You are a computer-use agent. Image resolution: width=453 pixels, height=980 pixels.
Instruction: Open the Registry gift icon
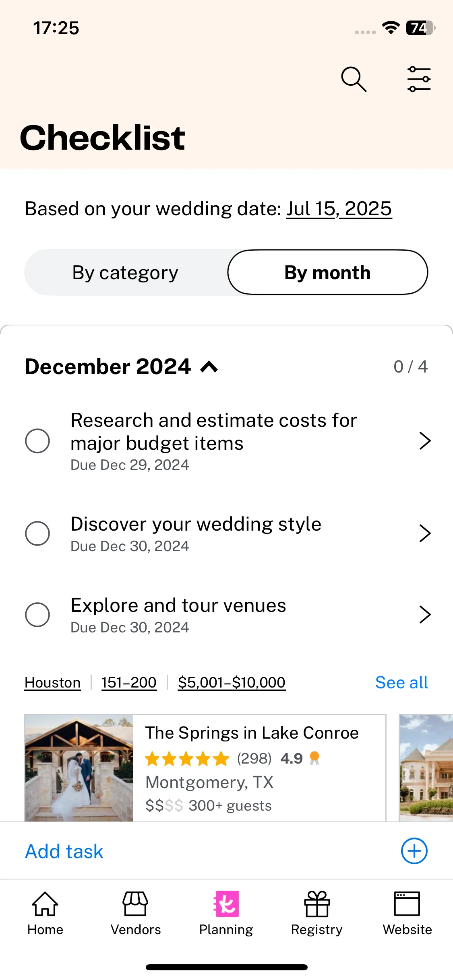(317, 904)
